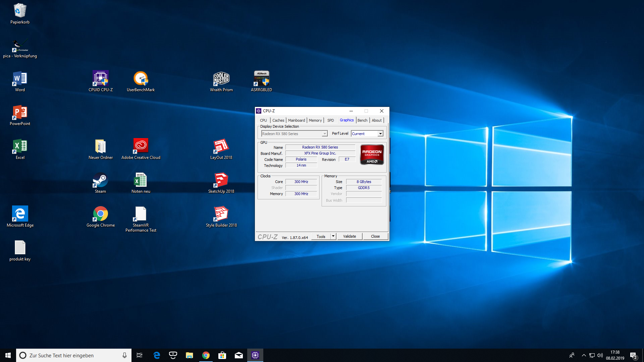Screen dimensions: 644x362
Task: Click the Board Manuf. value XFX Pine Group Inc.
Action: tap(320, 153)
